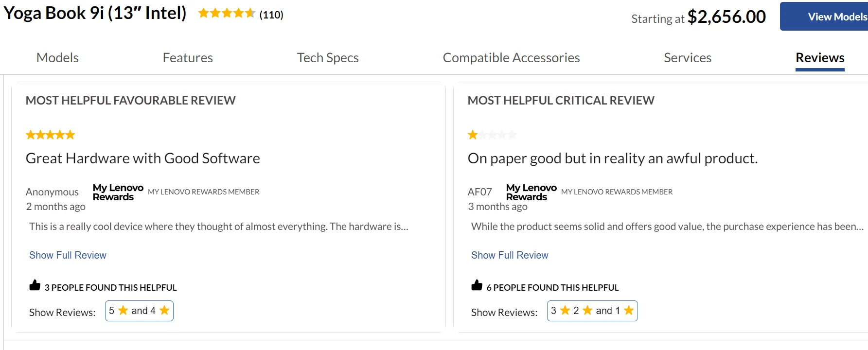Click the My Lenovo Rewards badge on AF07's review
This screenshot has height=350, width=868.
coord(531,192)
